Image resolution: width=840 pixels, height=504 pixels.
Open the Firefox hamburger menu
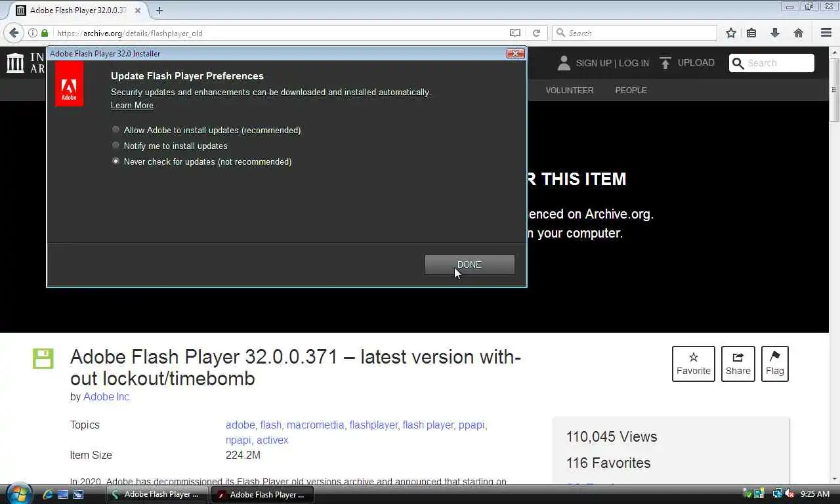pos(826,33)
